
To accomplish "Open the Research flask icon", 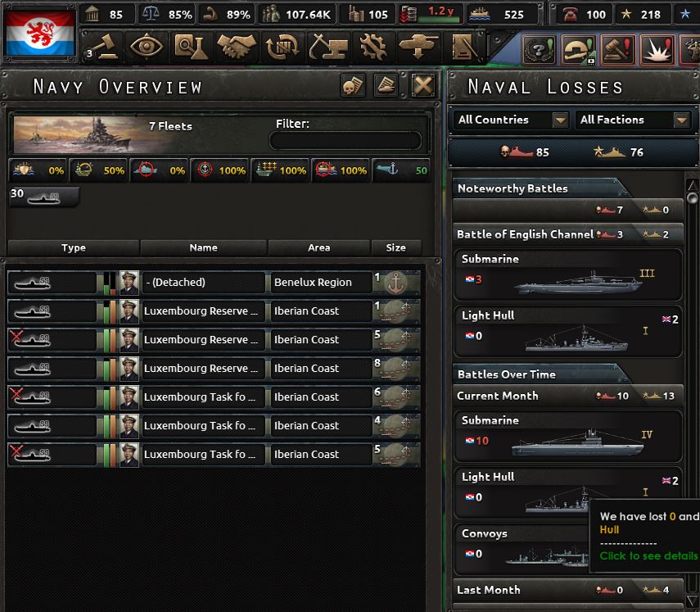I will pos(192,47).
